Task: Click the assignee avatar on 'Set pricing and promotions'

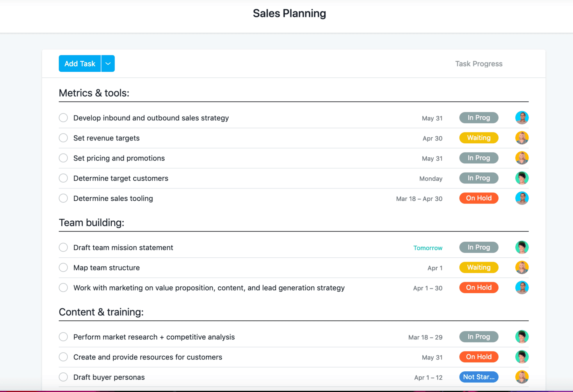Action: [x=522, y=158]
